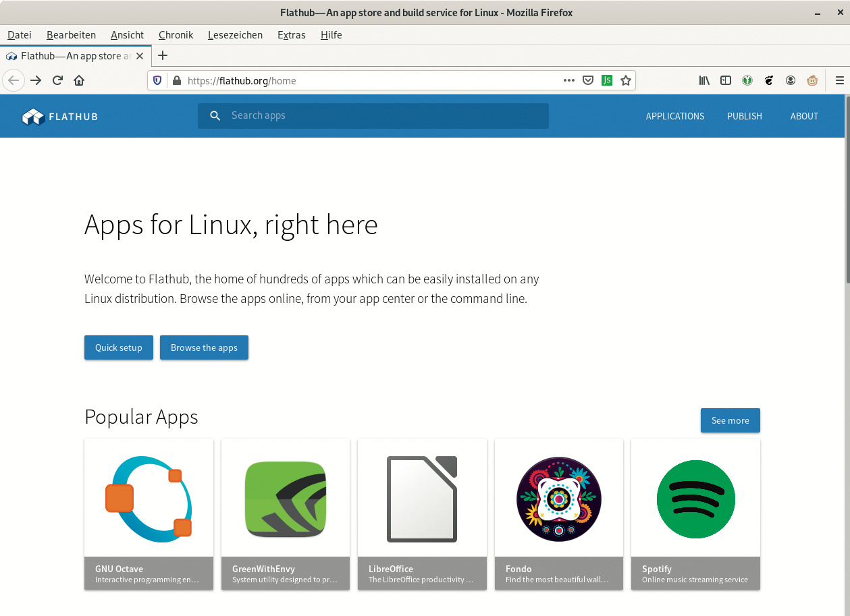The image size is (850, 616).
Task: Open the Firefox account avatar icon
Action: pos(791,80)
